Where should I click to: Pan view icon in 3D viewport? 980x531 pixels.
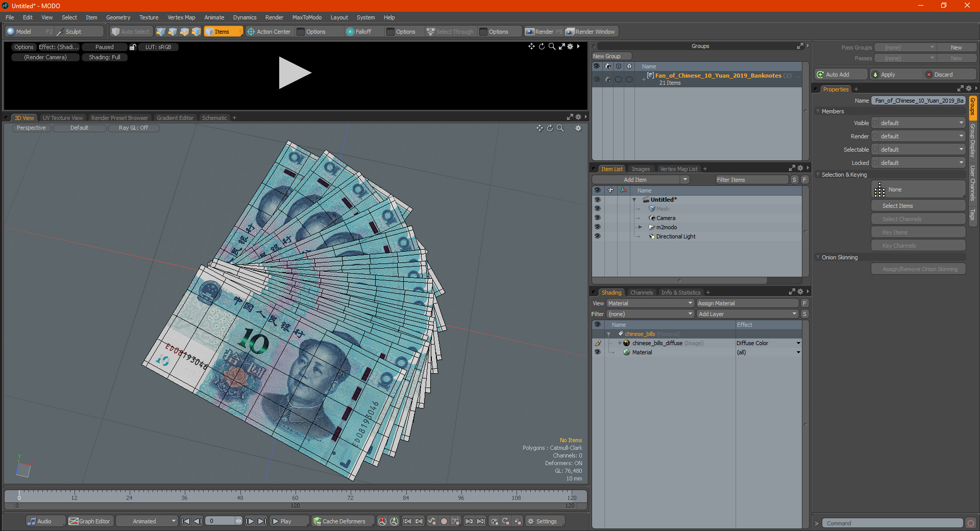click(540, 128)
